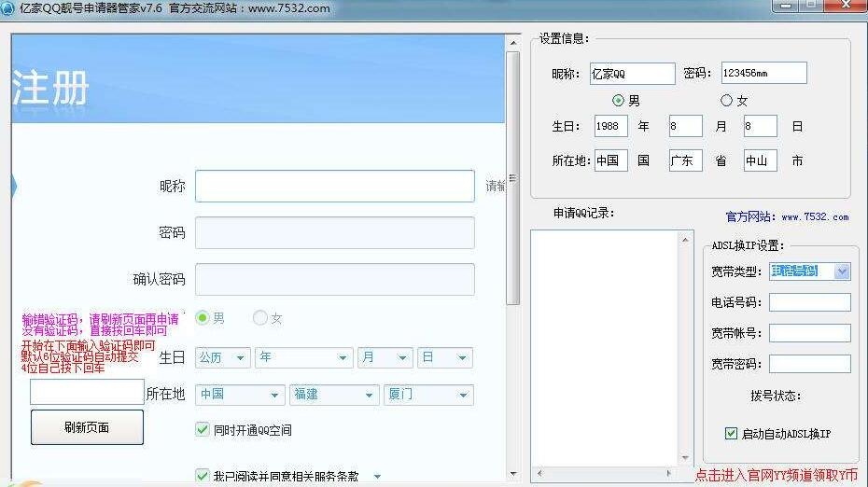Click the 确认密码 input field
Image resolution: width=868 pixels, height=487 pixels.
click(335, 279)
